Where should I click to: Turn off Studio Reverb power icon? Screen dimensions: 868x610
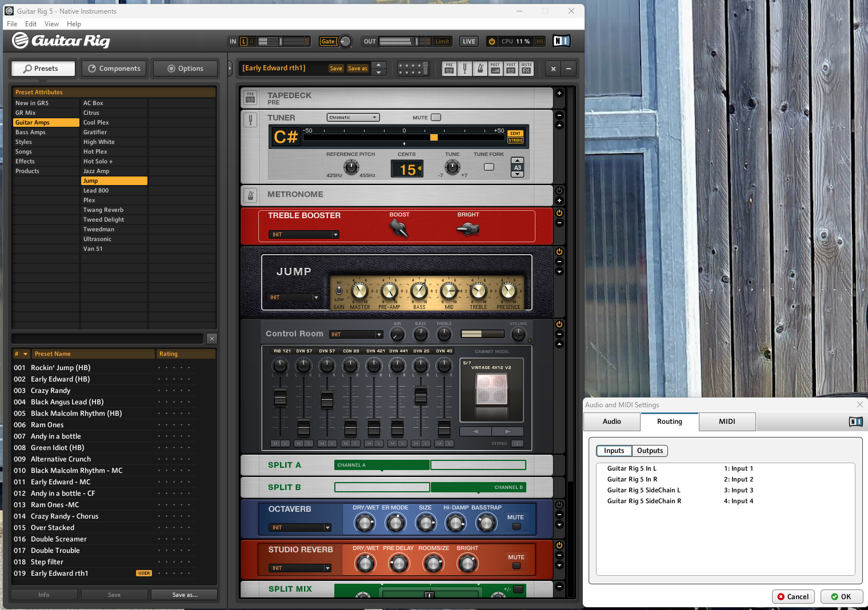[x=559, y=545]
